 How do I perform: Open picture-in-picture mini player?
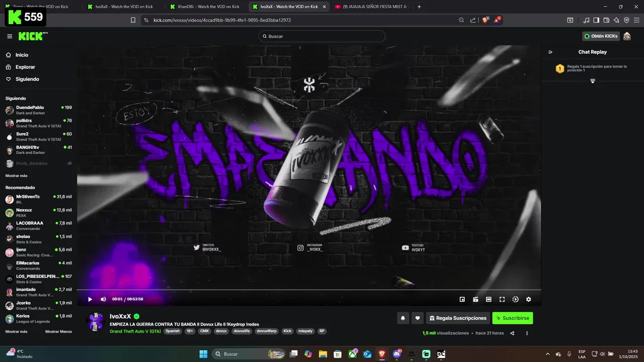tap(462, 299)
